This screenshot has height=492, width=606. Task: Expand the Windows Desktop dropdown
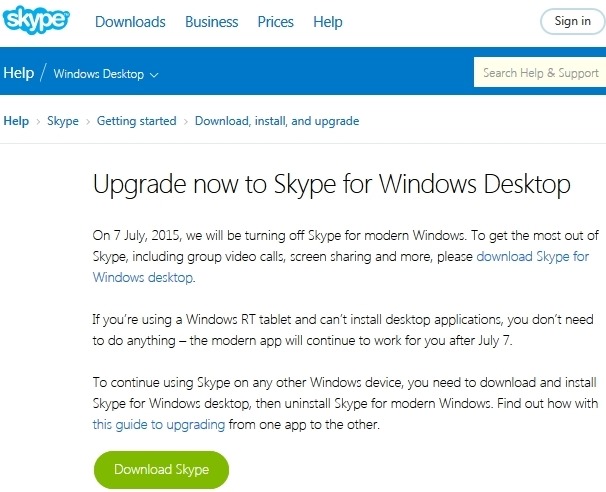(99, 74)
